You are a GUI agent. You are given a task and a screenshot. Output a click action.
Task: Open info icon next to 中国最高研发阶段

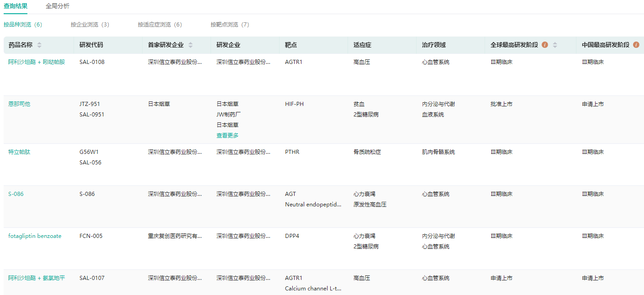point(636,45)
